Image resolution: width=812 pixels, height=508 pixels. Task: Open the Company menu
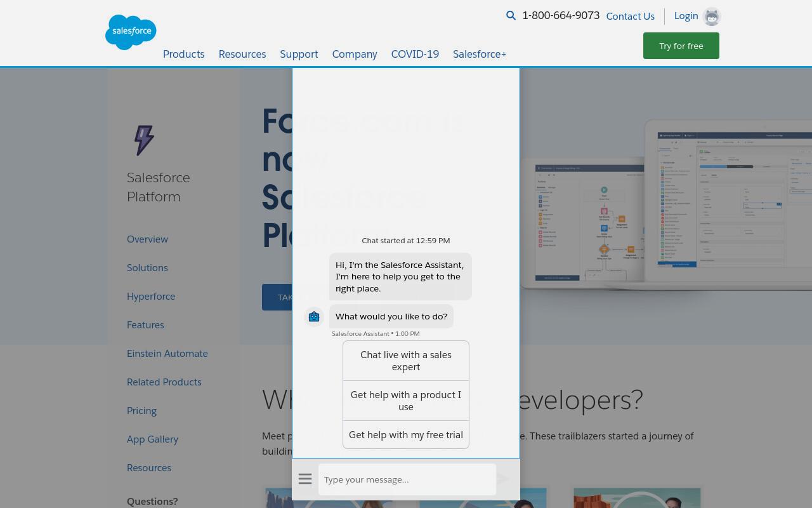pos(355,54)
